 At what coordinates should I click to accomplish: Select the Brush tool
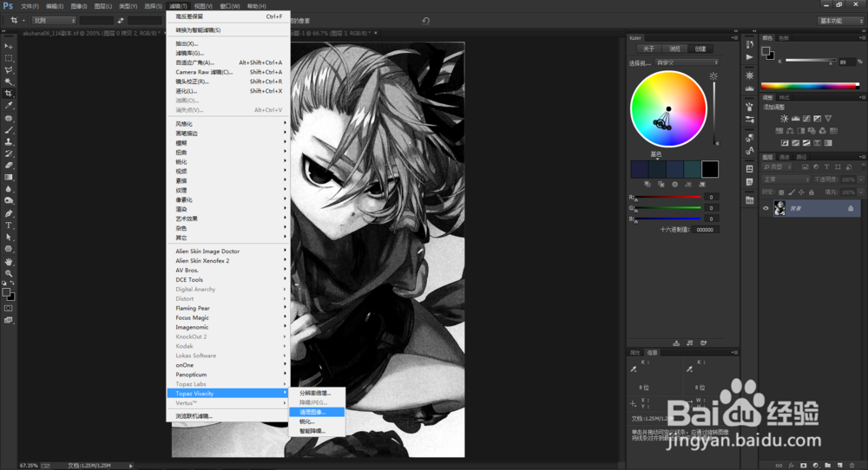click(x=9, y=130)
